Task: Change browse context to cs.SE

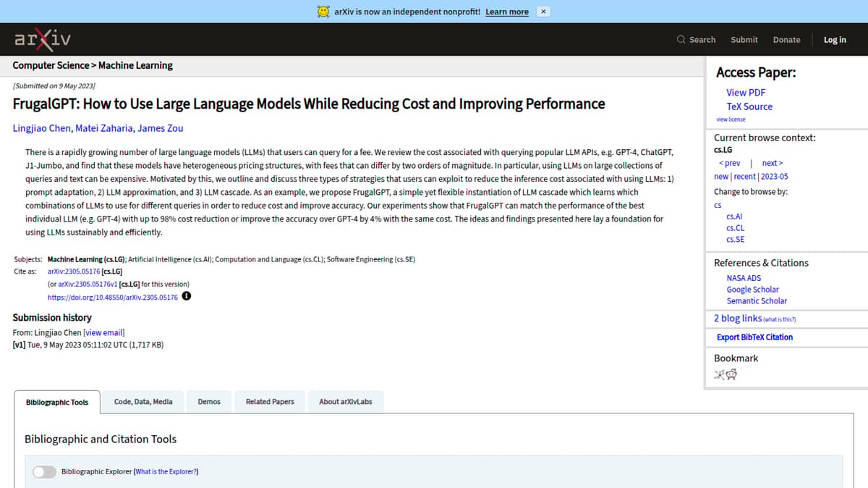Action: (x=735, y=240)
